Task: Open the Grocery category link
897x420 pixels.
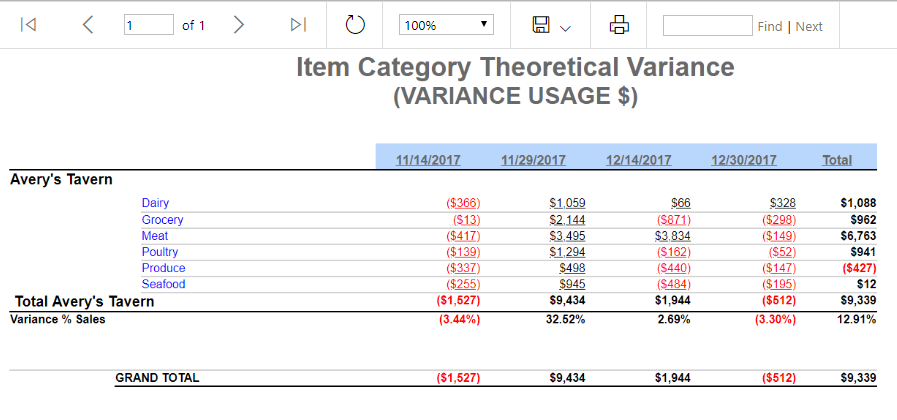Action: (x=162, y=220)
